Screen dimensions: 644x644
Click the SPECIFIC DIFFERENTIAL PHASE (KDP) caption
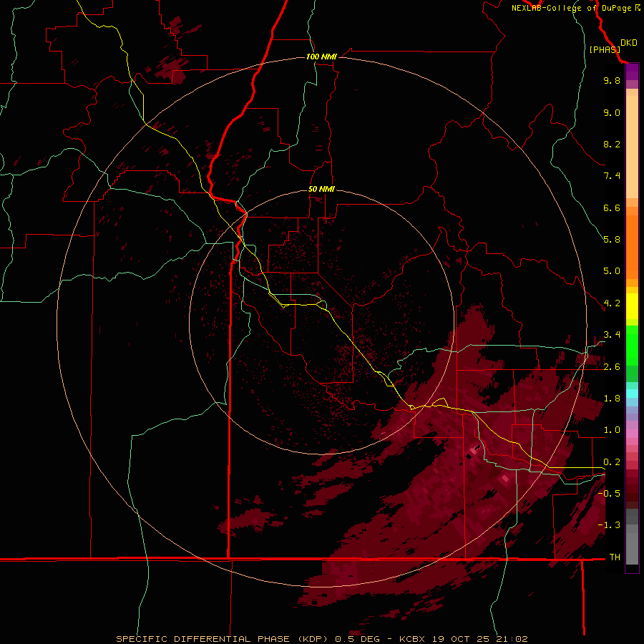pyautogui.click(x=223, y=639)
